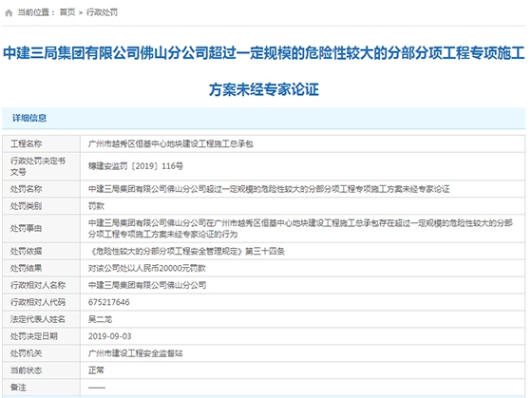Select the 处罚事由 description text

pyautogui.click(x=300, y=228)
